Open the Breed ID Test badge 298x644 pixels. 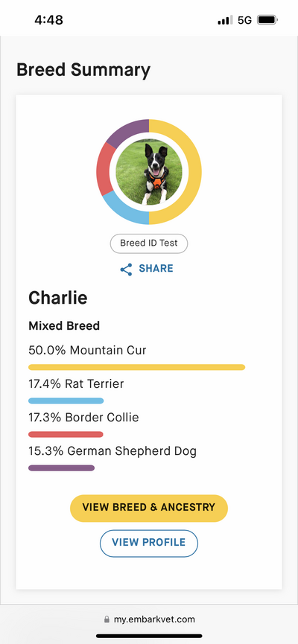149,243
